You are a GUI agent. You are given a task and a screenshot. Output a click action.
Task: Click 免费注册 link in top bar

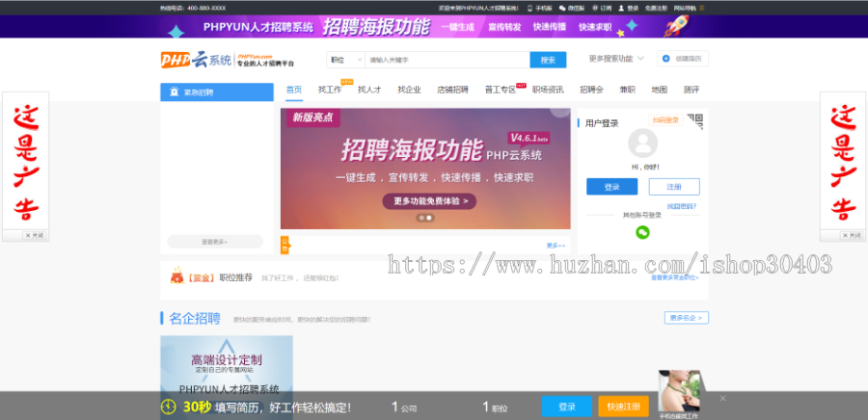pyautogui.click(x=656, y=8)
